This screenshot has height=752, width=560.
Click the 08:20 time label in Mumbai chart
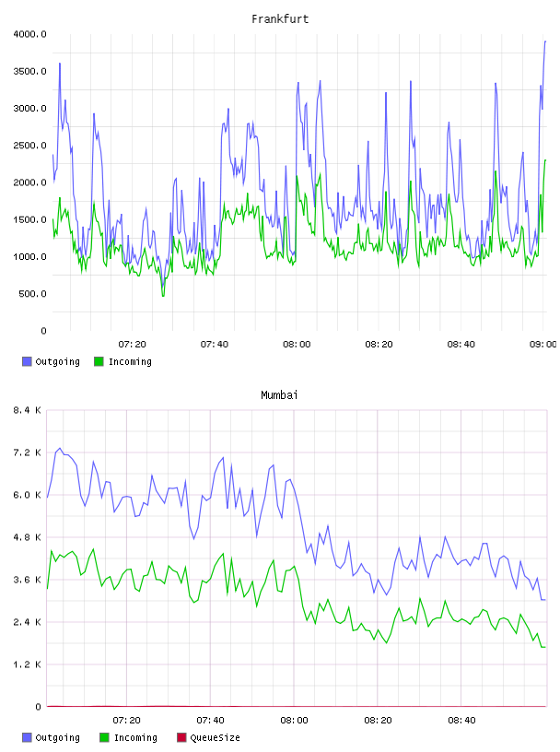378,721
